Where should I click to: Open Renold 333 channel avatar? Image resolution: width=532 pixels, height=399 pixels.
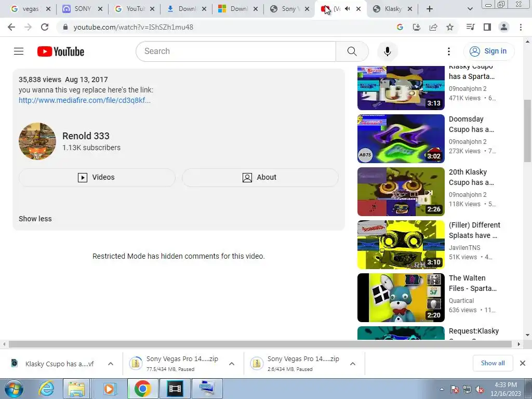point(37,141)
